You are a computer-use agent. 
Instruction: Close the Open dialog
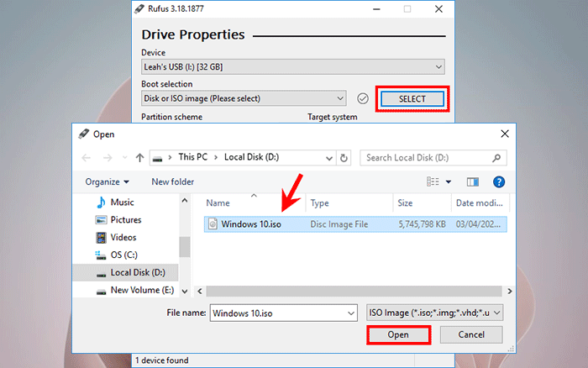pyautogui.click(x=505, y=134)
